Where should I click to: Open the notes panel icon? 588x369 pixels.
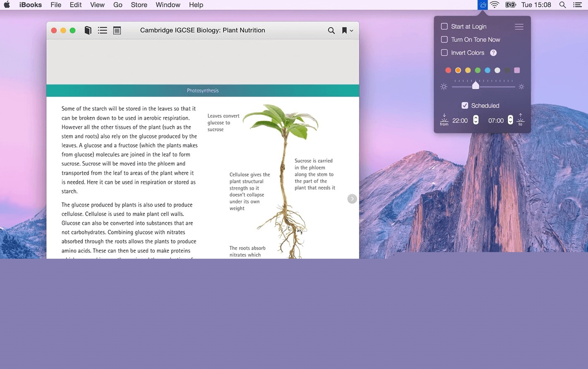point(117,30)
